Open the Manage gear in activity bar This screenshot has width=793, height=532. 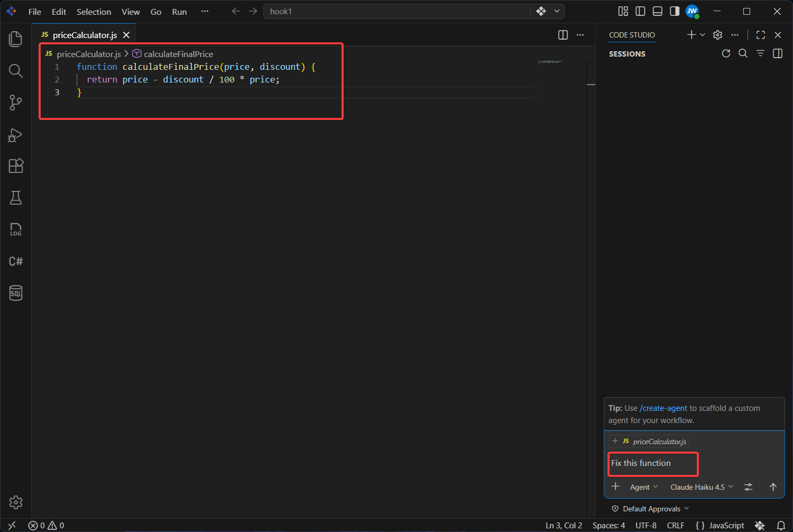[x=16, y=502]
